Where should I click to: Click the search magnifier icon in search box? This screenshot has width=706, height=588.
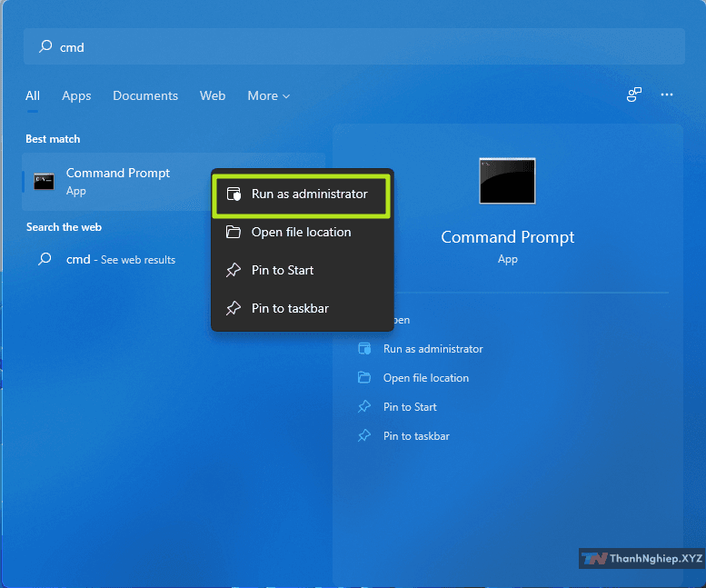tap(45, 46)
